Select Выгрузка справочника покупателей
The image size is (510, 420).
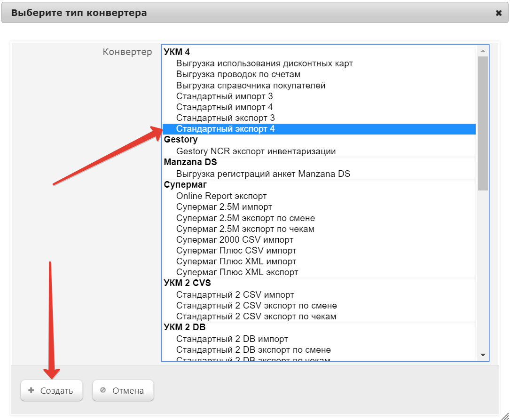[x=319, y=85]
